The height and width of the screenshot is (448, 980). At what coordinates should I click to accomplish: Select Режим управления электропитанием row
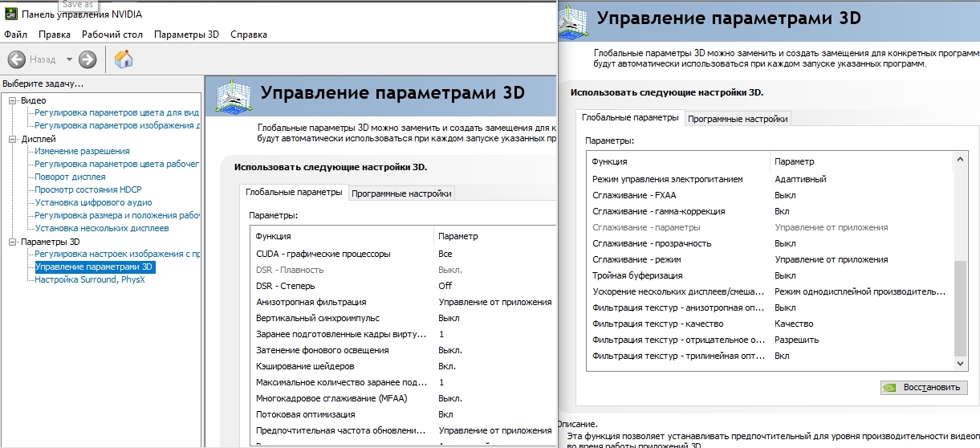770,179
